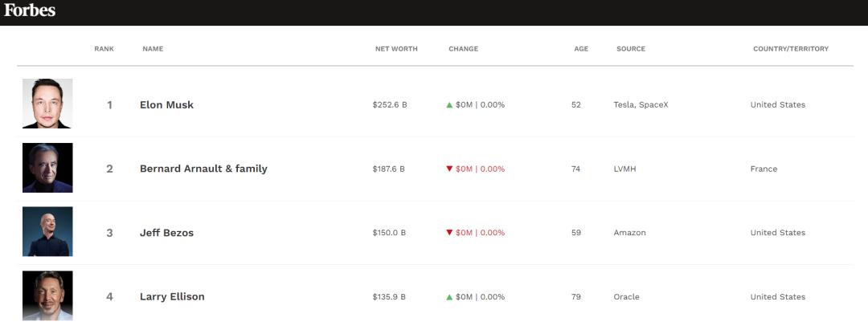Screen dimensions: 868x330
Task: Sort by the Rank column header
Action: [104, 49]
